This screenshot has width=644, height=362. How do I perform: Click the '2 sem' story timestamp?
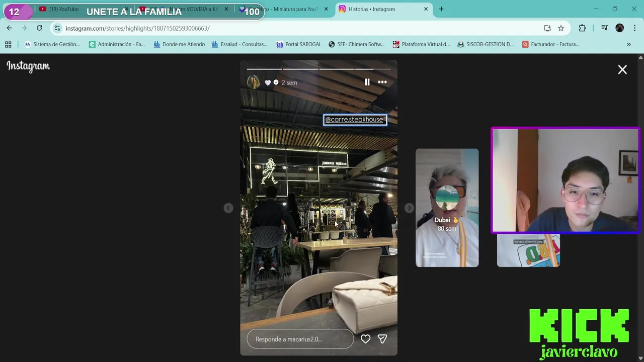(289, 83)
